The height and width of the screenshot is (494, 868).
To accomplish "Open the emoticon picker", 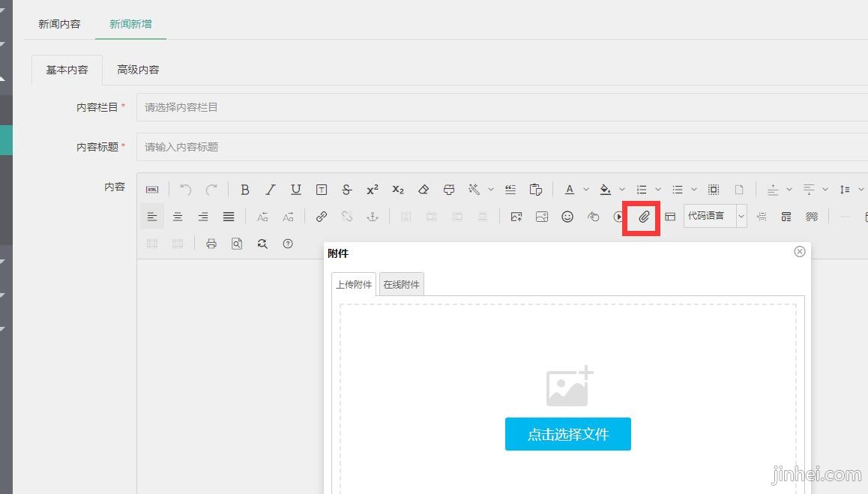I will coord(567,217).
